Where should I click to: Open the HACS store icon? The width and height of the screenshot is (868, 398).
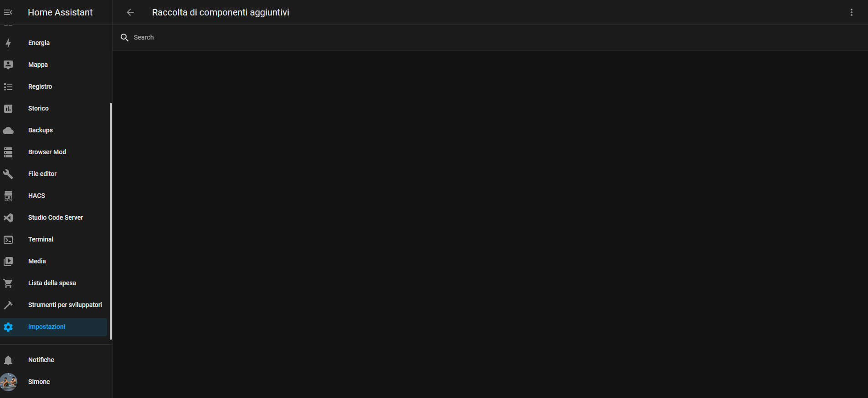pos(8,196)
